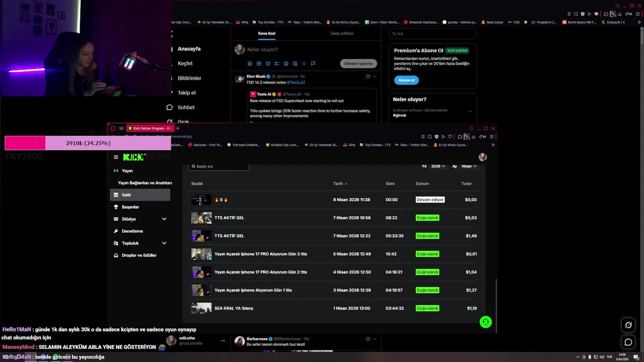Open more options on the Barbarossa post

pyautogui.click(x=374, y=339)
